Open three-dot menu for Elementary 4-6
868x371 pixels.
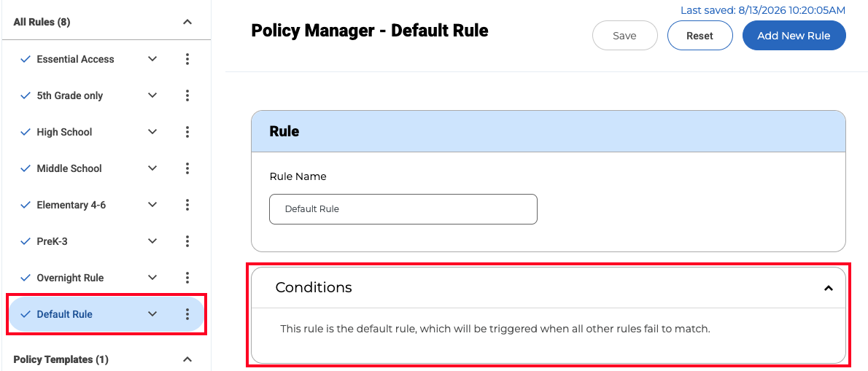pyautogui.click(x=187, y=205)
